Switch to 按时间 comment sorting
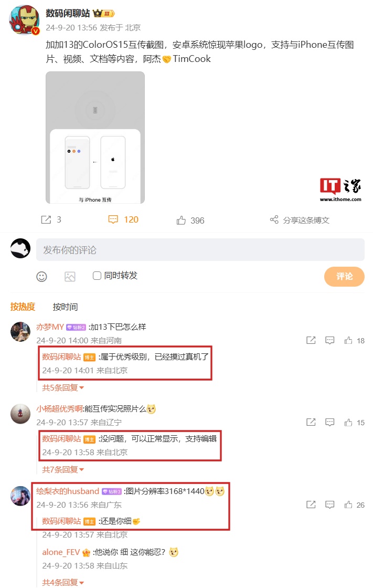The height and width of the screenshot is (588, 373). pyautogui.click(x=65, y=307)
